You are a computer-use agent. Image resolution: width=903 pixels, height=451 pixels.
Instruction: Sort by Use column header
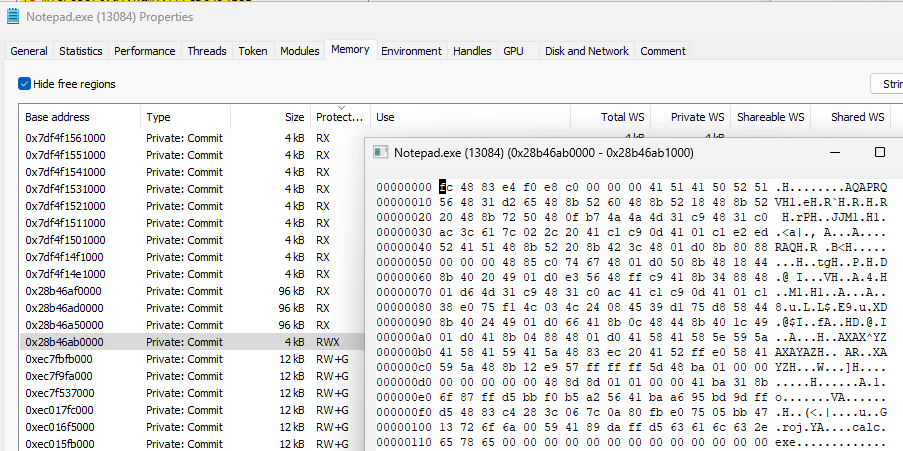click(471, 117)
